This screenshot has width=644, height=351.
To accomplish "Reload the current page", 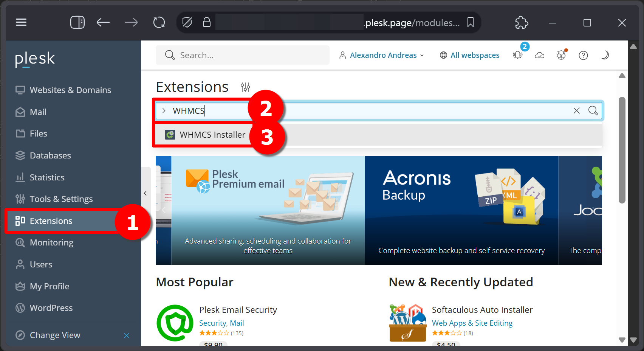I will click(159, 22).
